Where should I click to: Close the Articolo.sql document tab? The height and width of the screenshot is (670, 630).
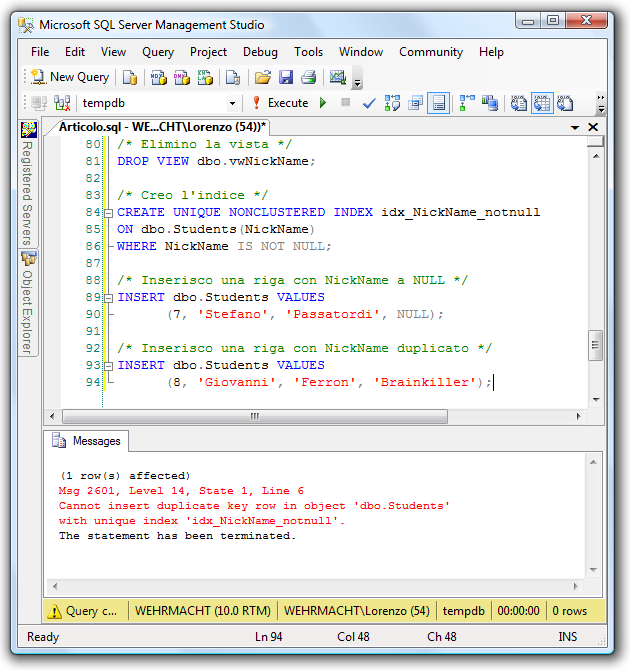coord(593,127)
